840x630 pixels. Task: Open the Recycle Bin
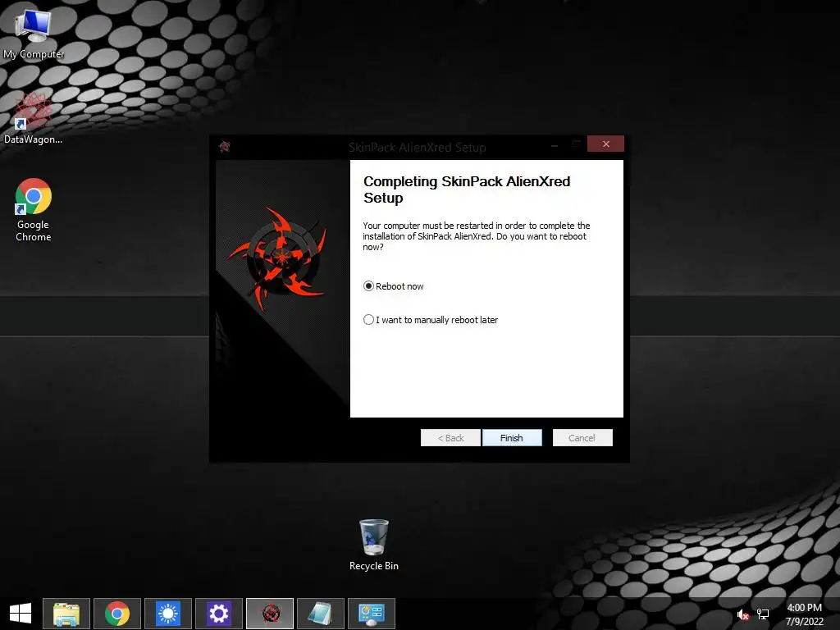(374, 545)
